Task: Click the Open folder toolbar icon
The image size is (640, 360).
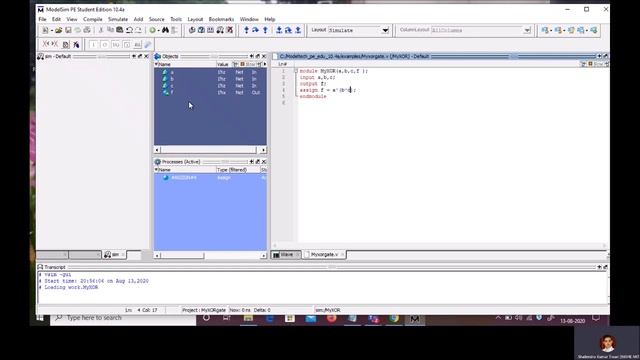Action: pos(58,30)
